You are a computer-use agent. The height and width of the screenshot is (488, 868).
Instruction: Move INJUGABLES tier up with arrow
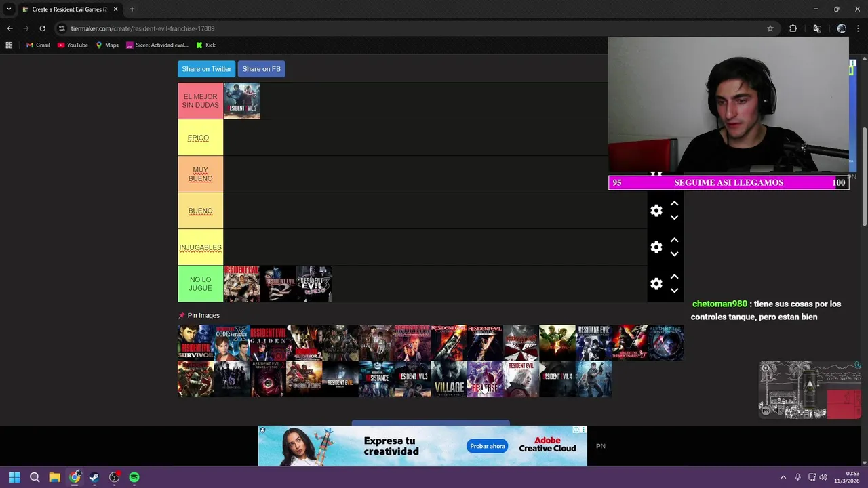tap(674, 240)
